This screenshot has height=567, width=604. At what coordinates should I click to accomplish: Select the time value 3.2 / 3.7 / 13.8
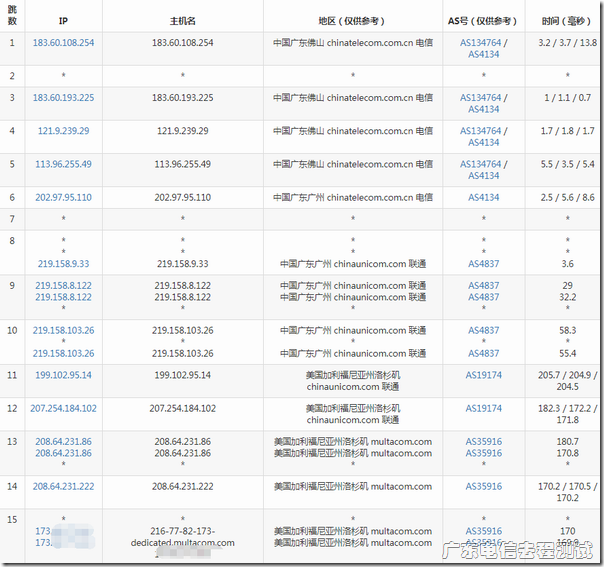pyautogui.click(x=567, y=43)
